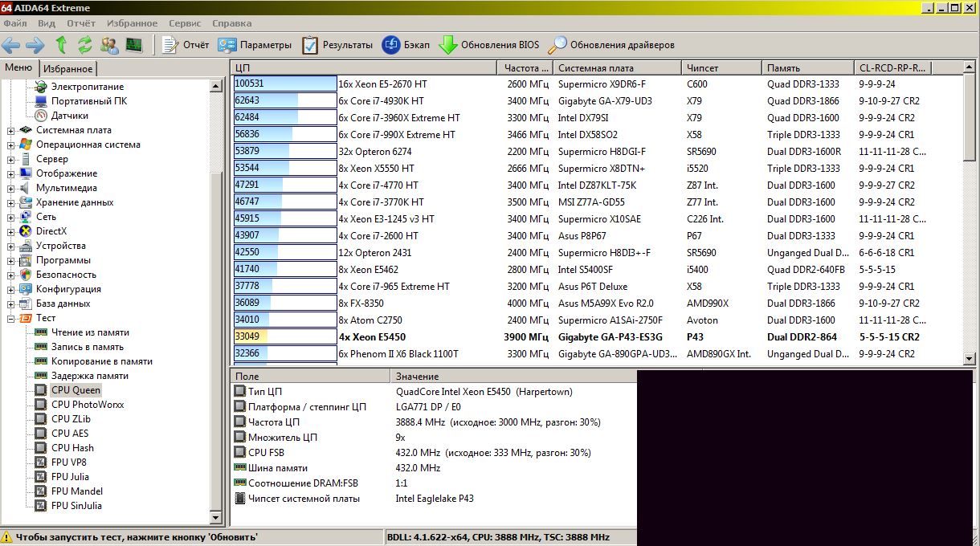
Task: Expand the DirectX tree node
Action: point(10,231)
